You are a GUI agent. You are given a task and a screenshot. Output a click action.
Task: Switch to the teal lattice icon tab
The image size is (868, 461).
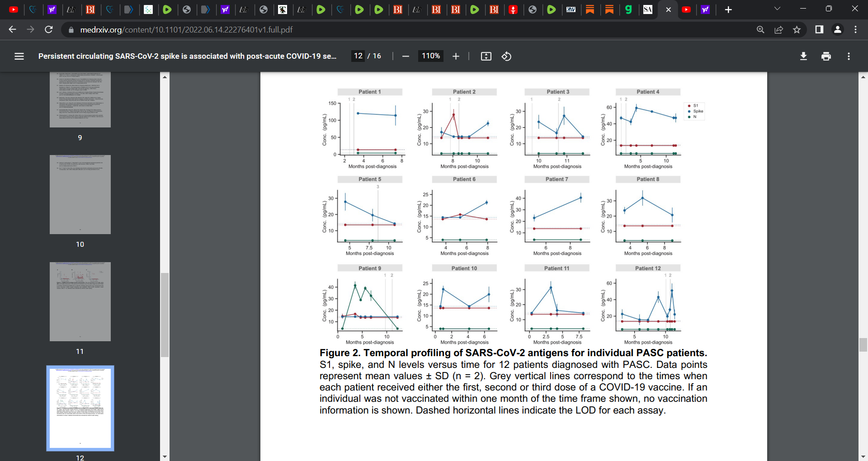(148, 9)
